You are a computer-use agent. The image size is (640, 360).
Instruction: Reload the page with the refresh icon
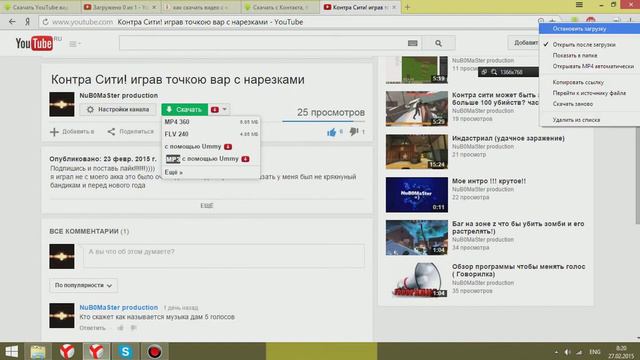45,22
